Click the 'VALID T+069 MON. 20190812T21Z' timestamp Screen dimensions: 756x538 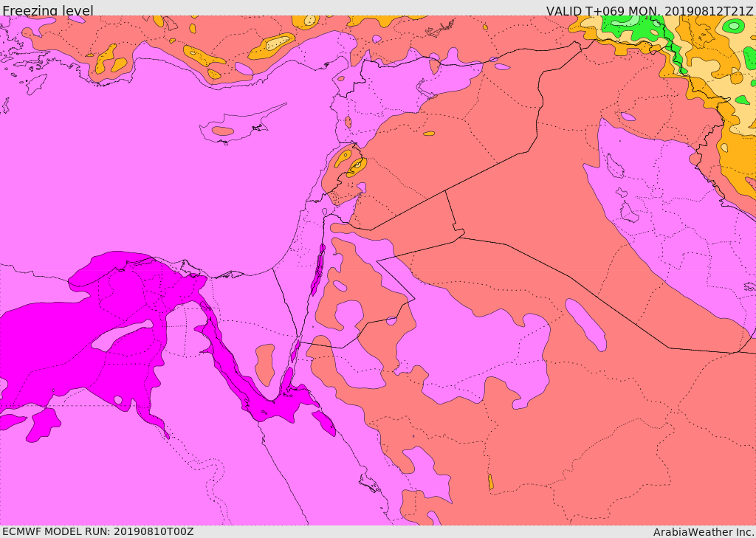pos(650,10)
